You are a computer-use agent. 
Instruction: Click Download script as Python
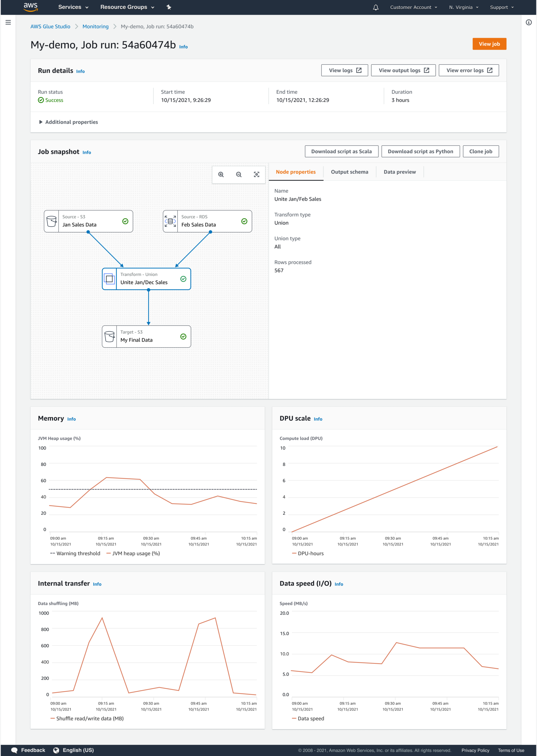point(420,151)
